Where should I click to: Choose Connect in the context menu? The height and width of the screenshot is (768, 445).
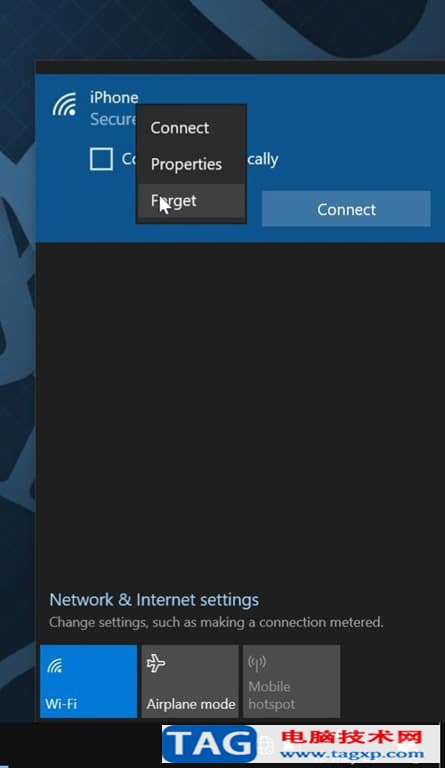click(x=180, y=128)
